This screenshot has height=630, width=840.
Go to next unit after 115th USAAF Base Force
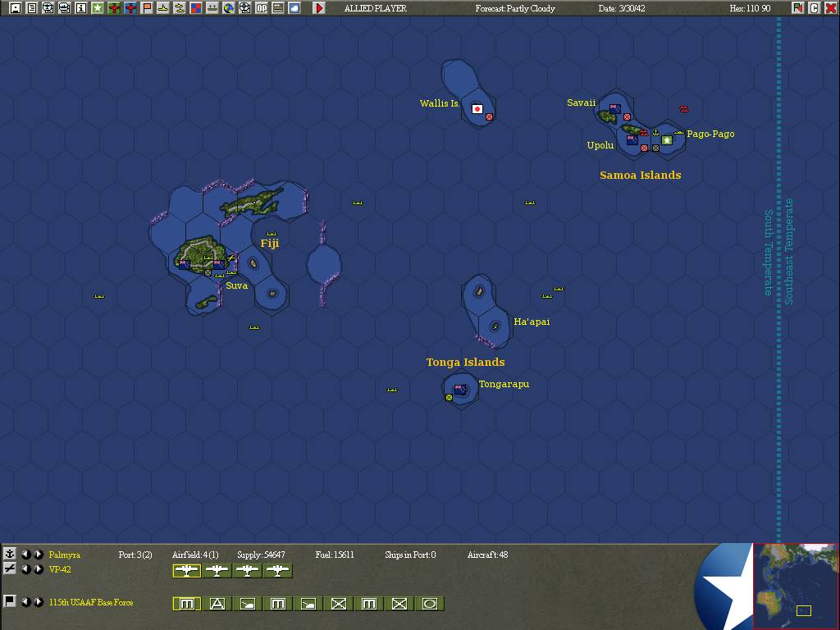pos(39,601)
